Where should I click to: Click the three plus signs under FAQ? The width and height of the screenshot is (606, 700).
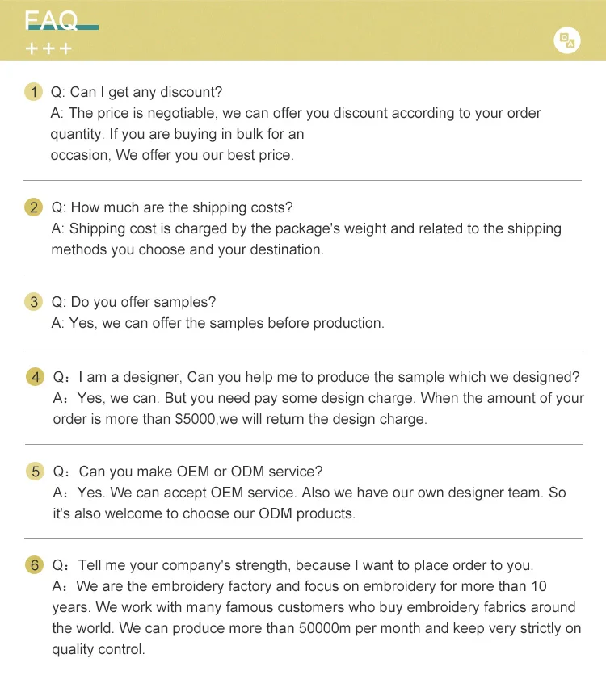[49, 49]
